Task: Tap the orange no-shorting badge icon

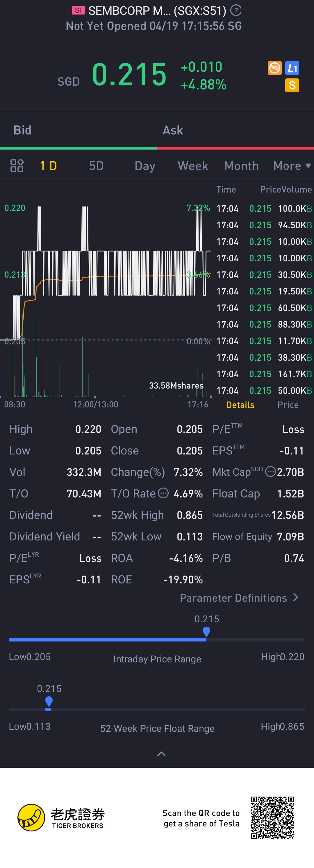Action: coord(274,68)
